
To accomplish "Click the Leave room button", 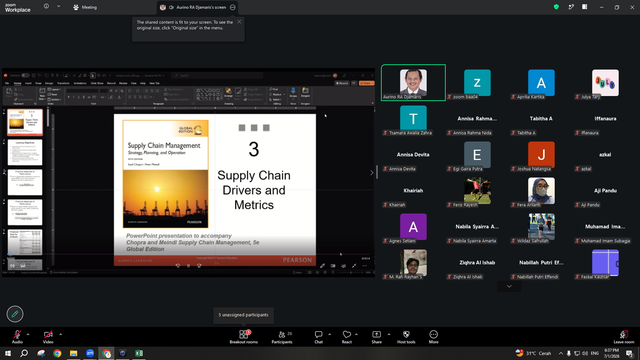I will (x=624, y=337).
